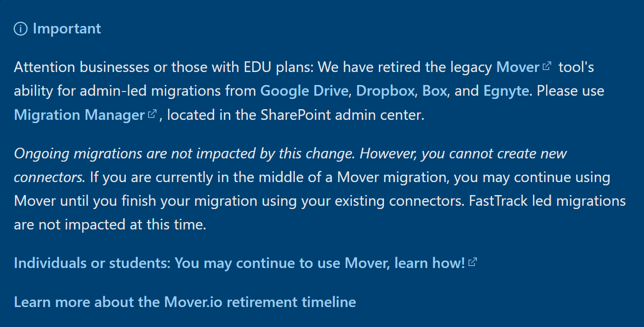The image size is (644, 327).
Task: Follow the 'Individuals or students' Mover link
Action: [x=239, y=263]
